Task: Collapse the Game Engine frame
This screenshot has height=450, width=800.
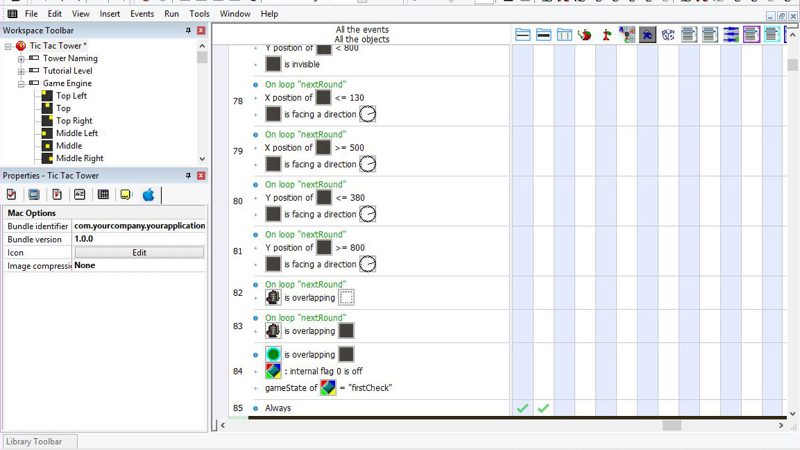Action: click(21, 84)
